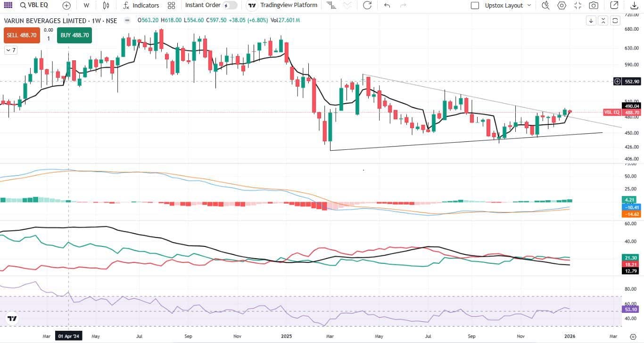Click the VARUN BEVERAGES LIMITED title

tap(45, 21)
